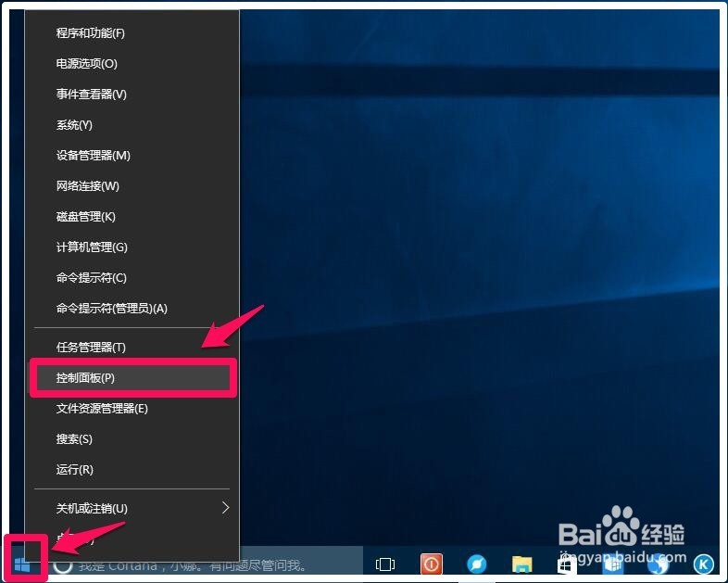Open 事件查看器(V)
728x583 pixels.
(x=132, y=95)
